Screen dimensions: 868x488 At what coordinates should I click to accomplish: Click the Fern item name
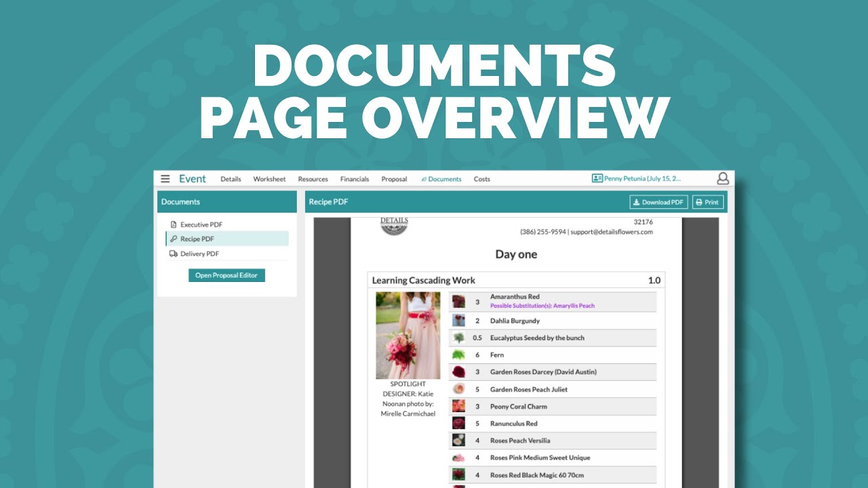(497, 354)
